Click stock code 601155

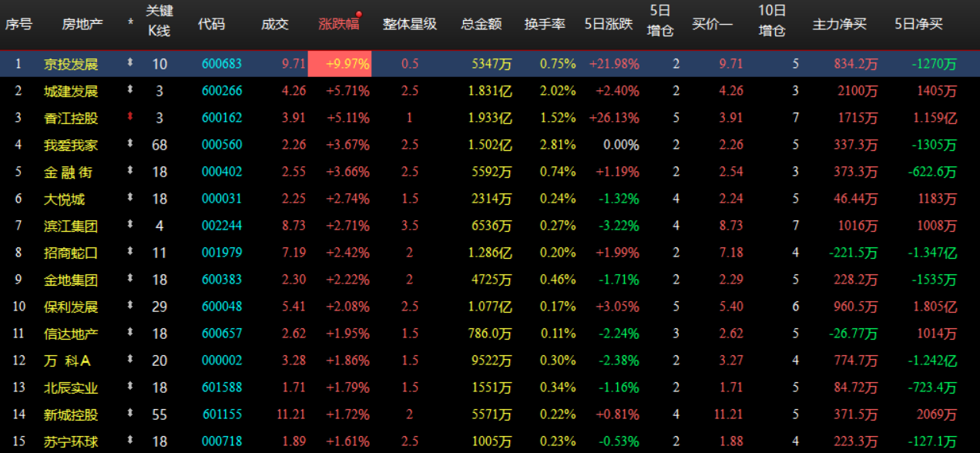[x=222, y=414]
